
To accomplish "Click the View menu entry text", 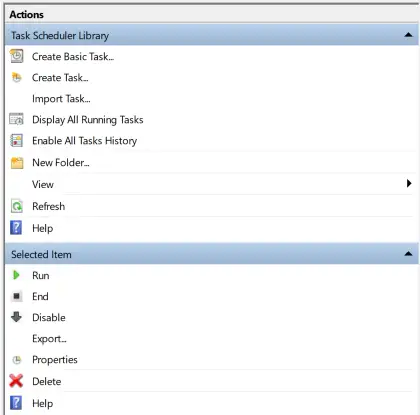I will point(43,184).
